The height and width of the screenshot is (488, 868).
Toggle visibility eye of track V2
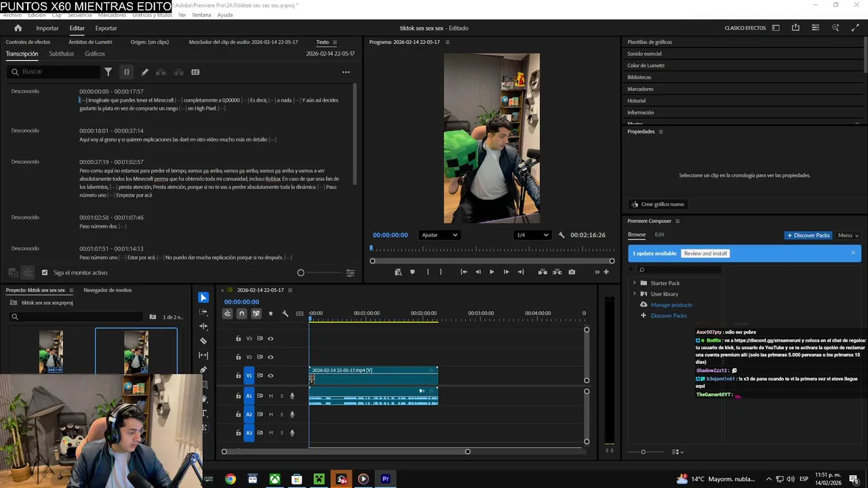click(271, 357)
